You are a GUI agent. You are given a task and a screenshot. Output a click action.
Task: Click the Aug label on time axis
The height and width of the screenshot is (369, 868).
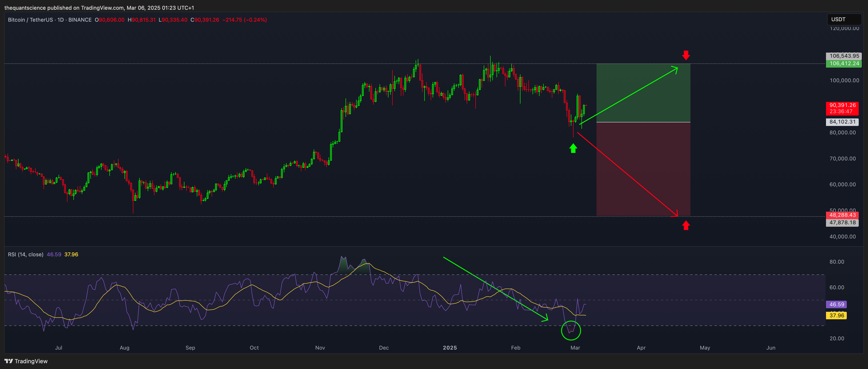[124, 348]
